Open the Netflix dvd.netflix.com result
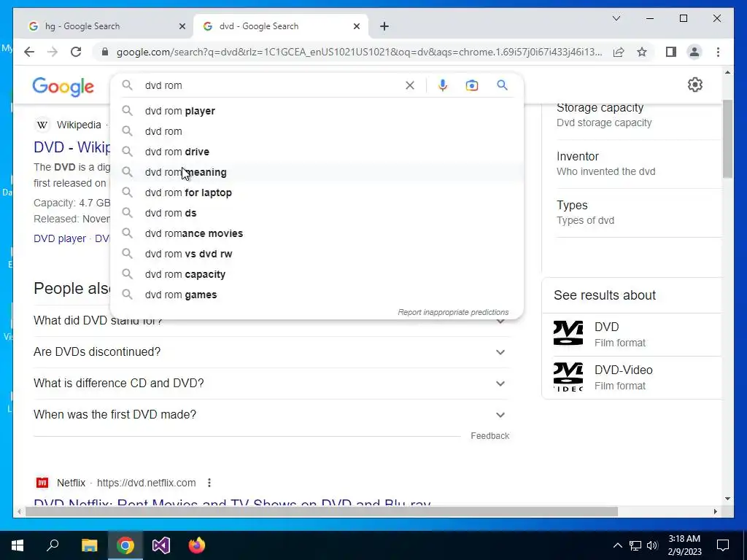 232,502
